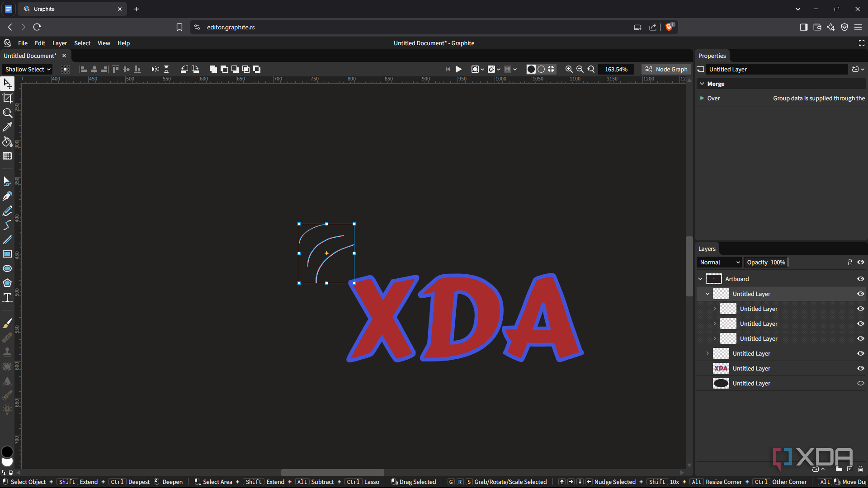
Task: Select the Freehand tool
Action: (x=7, y=211)
